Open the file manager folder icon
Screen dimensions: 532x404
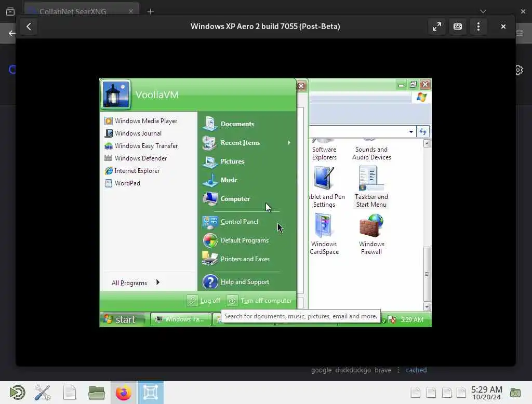(96, 393)
